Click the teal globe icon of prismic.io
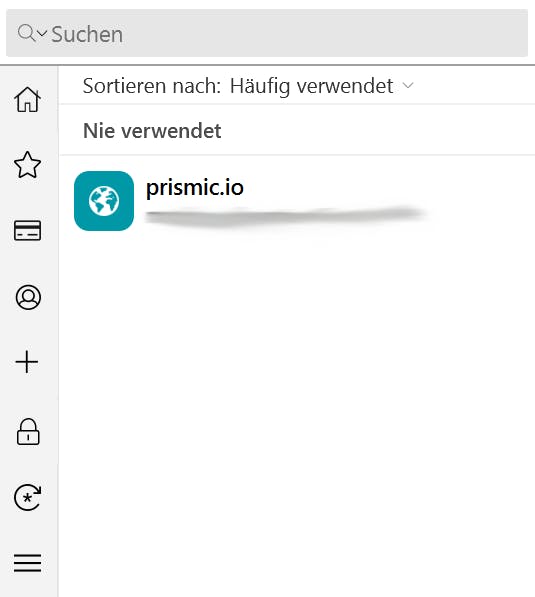535x597 pixels. [104, 201]
